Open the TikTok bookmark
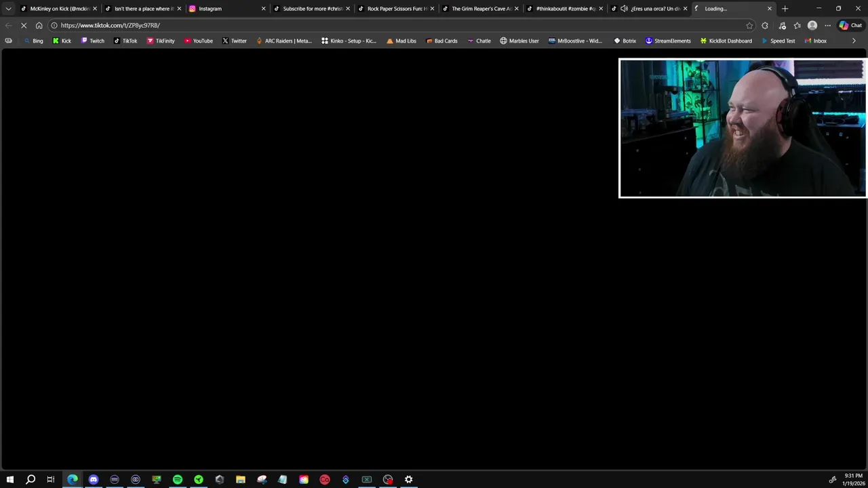The height and width of the screenshot is (488, 868). click(x=125, y=41)
